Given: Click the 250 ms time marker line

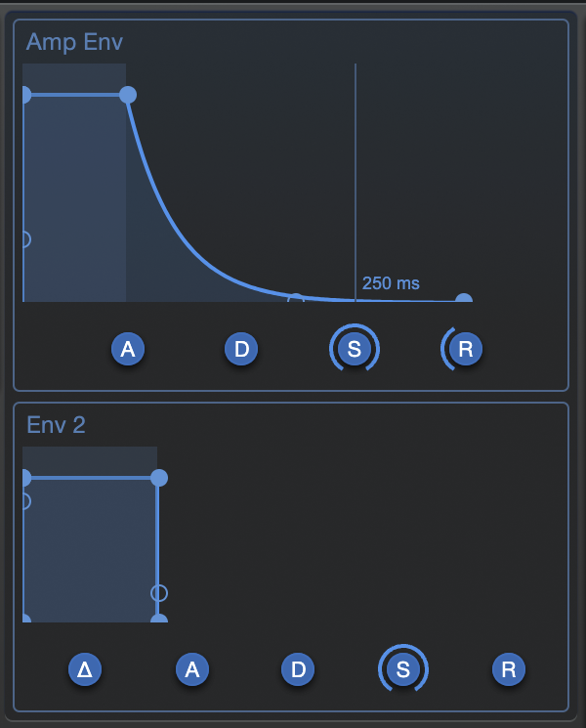Looking at the screenshot, I should pos(356,183).
